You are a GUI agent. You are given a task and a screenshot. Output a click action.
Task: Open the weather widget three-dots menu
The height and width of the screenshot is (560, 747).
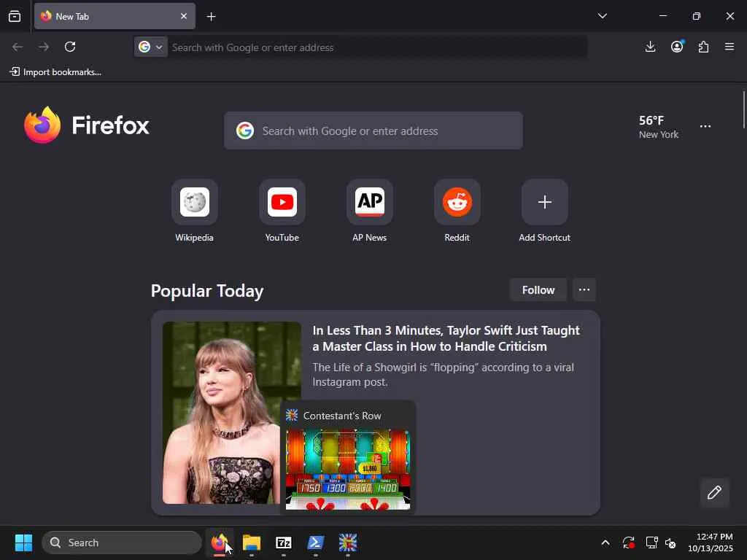point(705,126)
